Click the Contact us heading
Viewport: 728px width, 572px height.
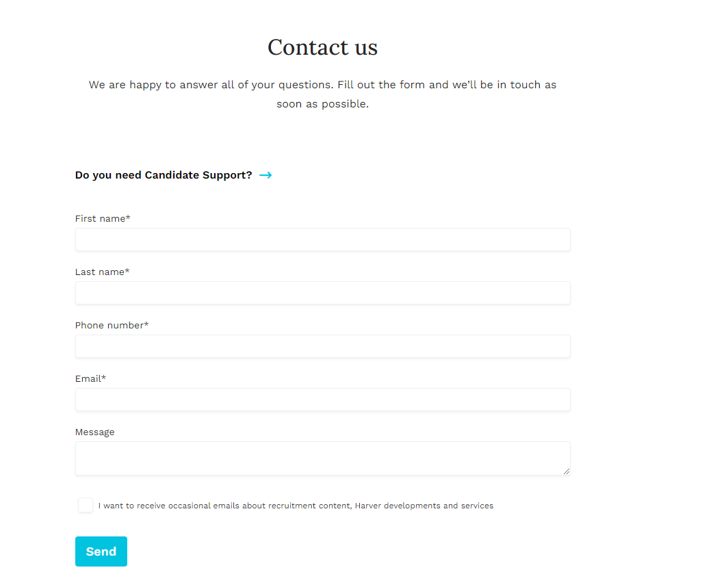coord(322,47)
